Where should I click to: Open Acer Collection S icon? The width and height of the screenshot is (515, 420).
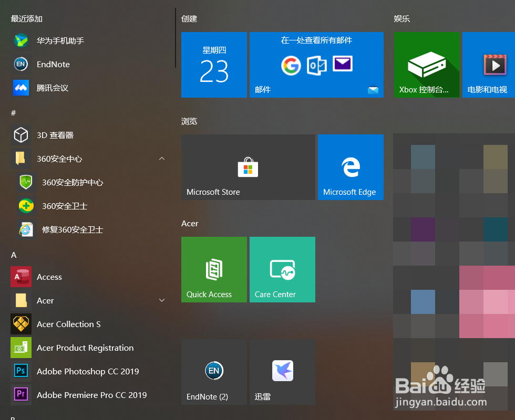click(21, 324)
